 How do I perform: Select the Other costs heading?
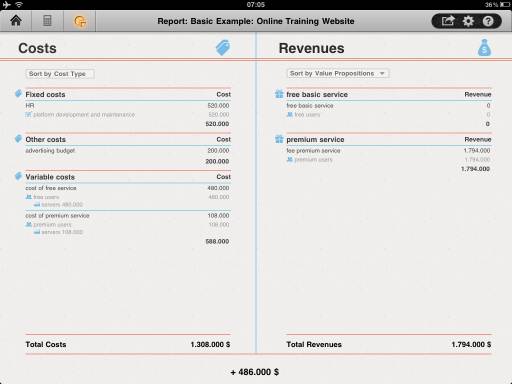point(46,140)
